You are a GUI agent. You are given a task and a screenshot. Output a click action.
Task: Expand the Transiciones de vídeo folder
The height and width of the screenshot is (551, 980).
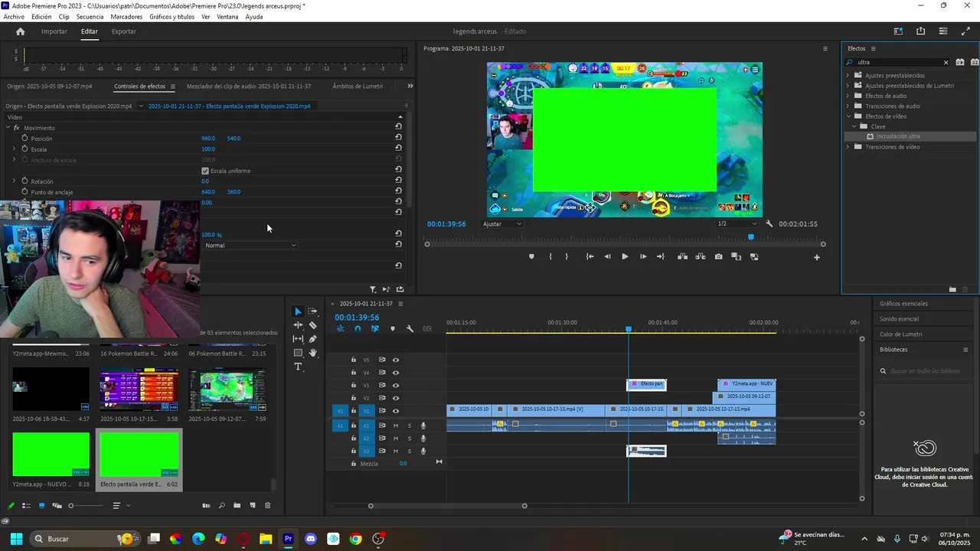click(848, 147)
